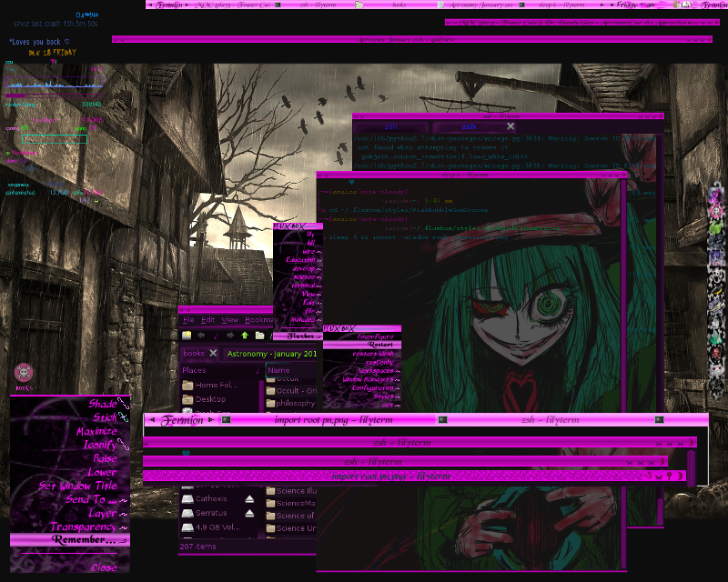
Task: Open Edit menu in file manager
Action: click(x=207, y=320)
